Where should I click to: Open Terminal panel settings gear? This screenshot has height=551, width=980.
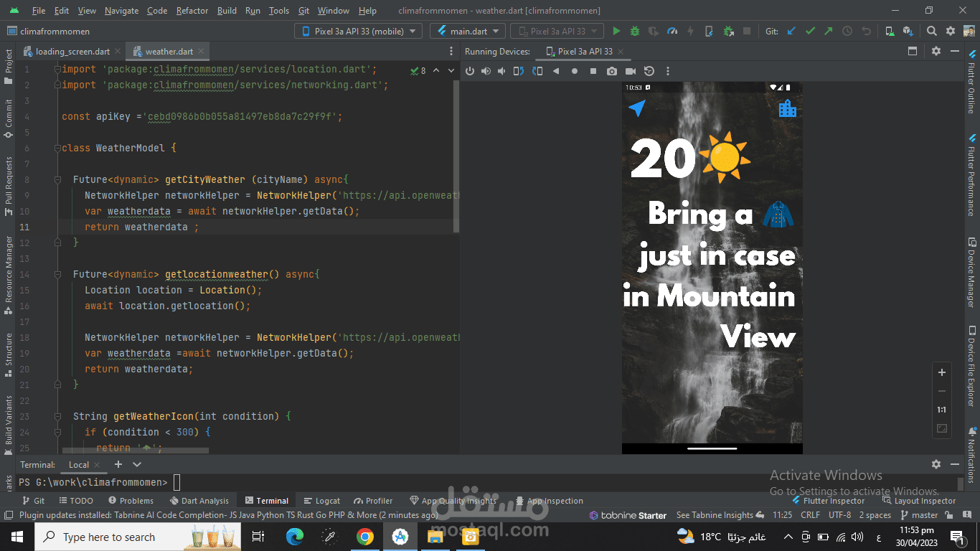(936, 464)
